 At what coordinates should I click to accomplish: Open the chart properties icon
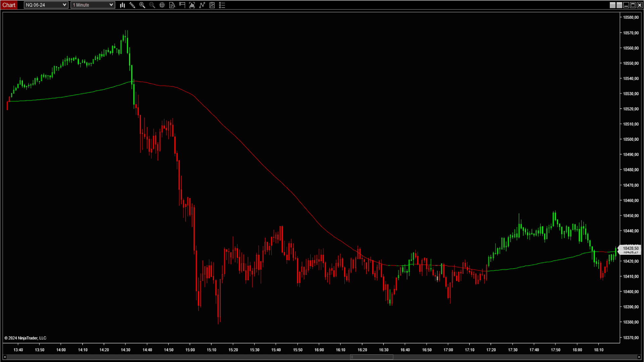[212, 5]
